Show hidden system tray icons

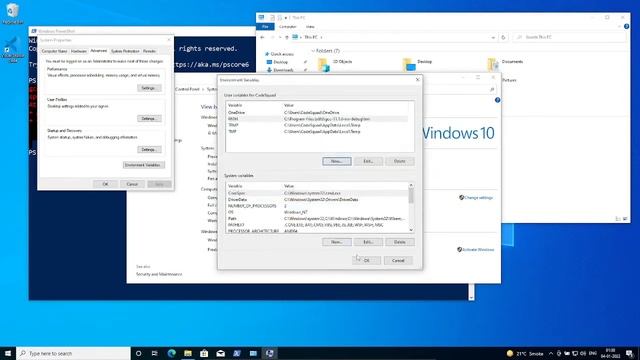[x=551, y=353]
